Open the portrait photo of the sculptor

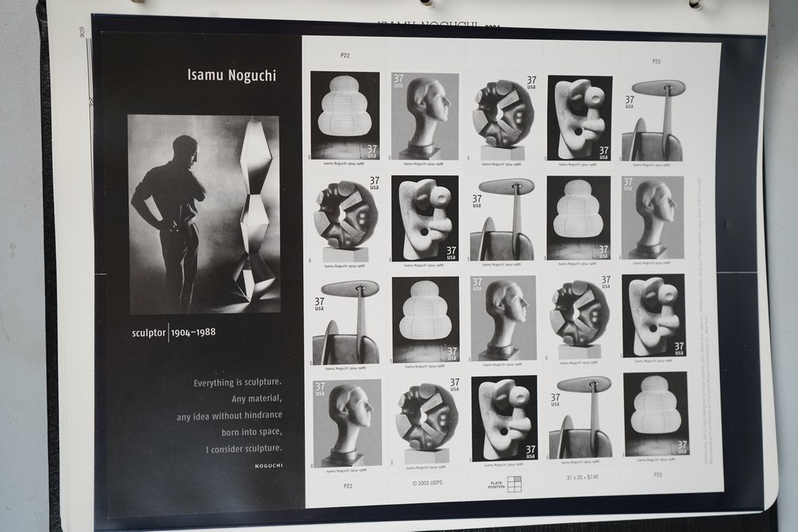tap(204, 214)
